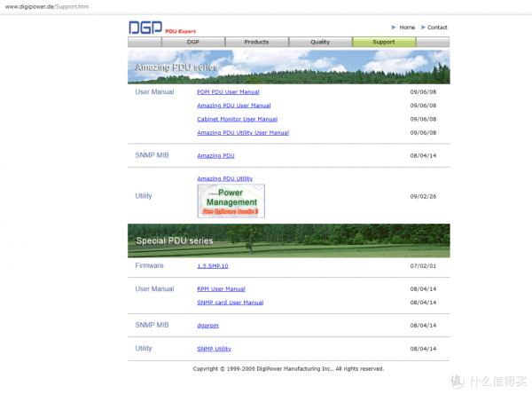Click the Amazing PDU Utility User Manual link

(242, 133)
